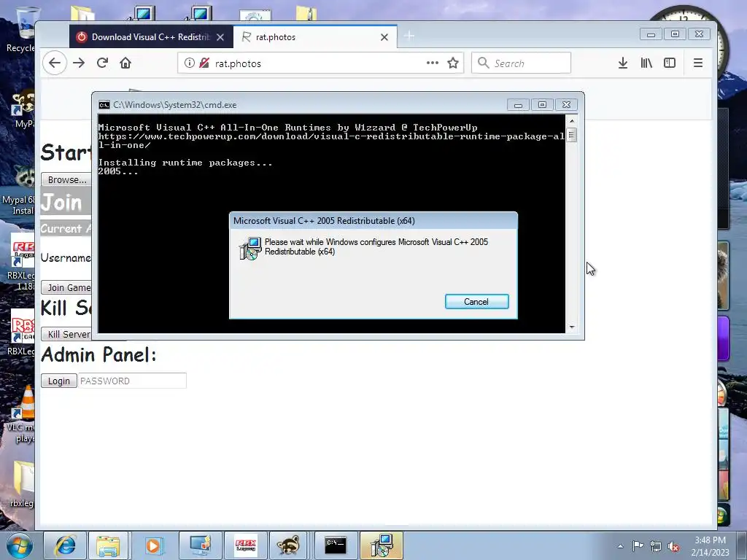Switch to Download Visual C++ Redistributable tab
Image resolution: width=747 pixels, height=560 pixels.
click(151, 36)
